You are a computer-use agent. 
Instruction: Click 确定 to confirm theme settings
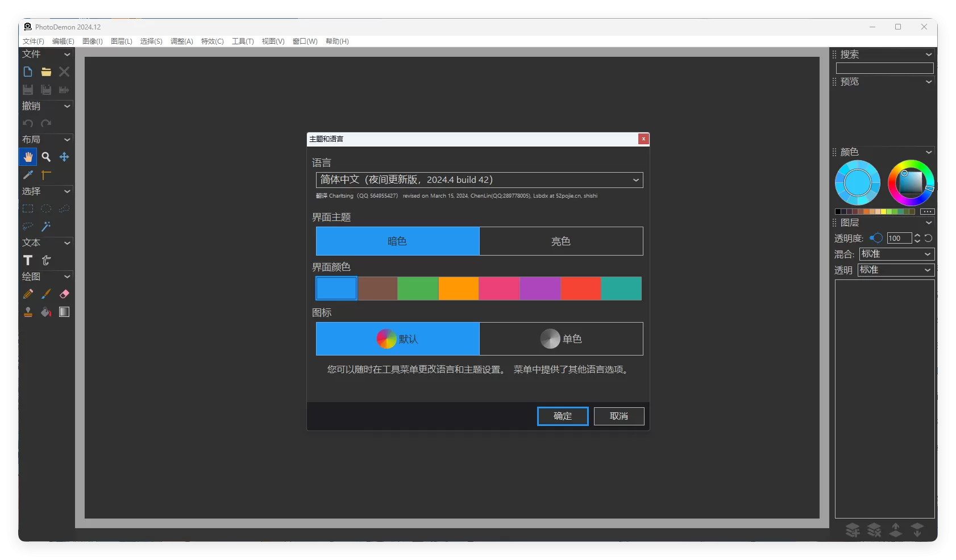(x=562, y=416)
